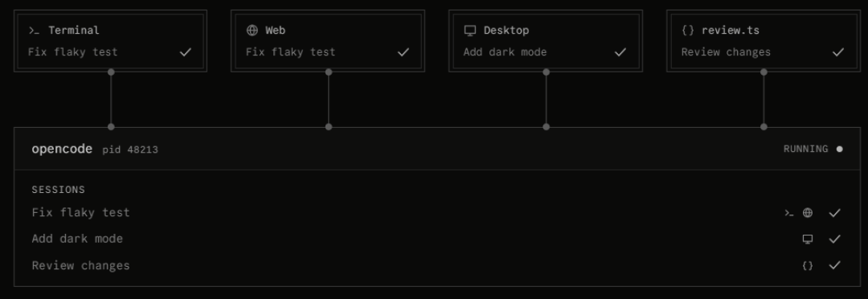
Task: Click the checkmark in the Web card
Action: [x=403, y=52]
